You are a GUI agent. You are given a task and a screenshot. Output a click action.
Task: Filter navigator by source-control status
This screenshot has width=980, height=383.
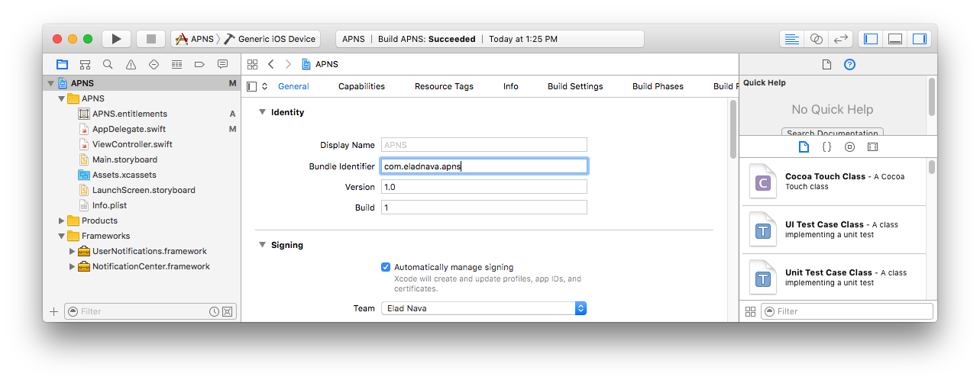(228, 311)
